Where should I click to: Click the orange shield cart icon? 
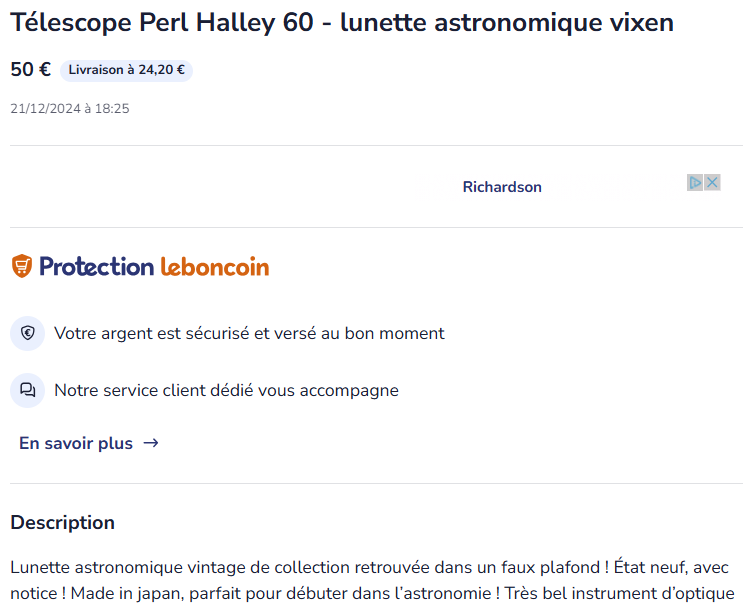coord(21,266)
